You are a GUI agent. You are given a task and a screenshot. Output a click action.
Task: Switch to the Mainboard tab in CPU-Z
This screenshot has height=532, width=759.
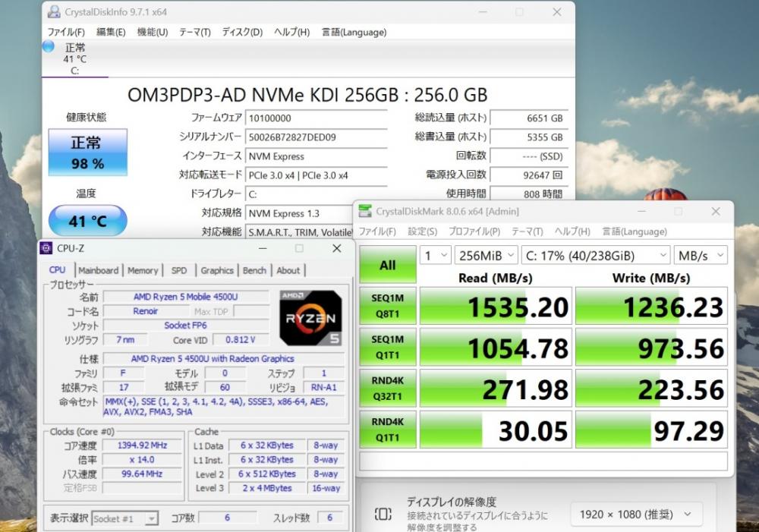pos(98,271)
